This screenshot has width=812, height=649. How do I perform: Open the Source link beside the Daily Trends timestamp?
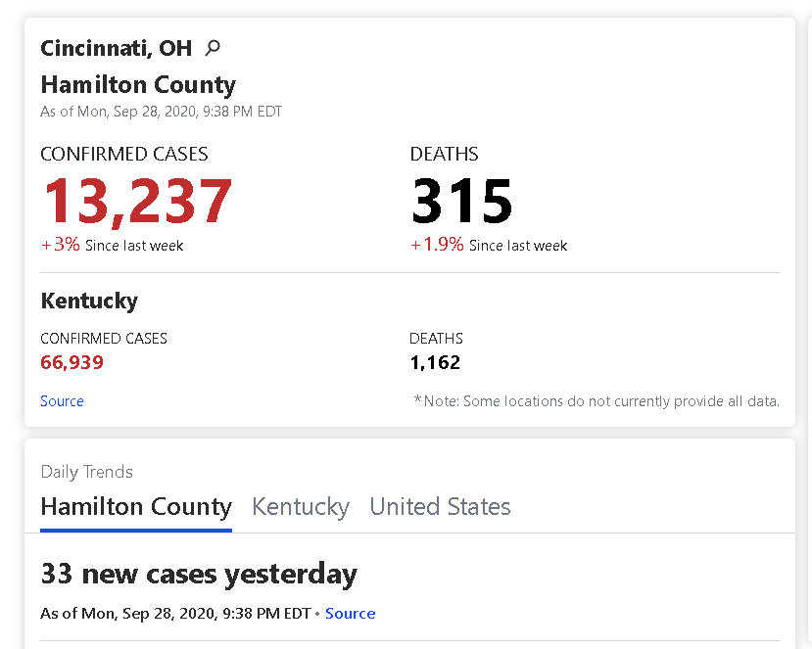click(350, 614)
